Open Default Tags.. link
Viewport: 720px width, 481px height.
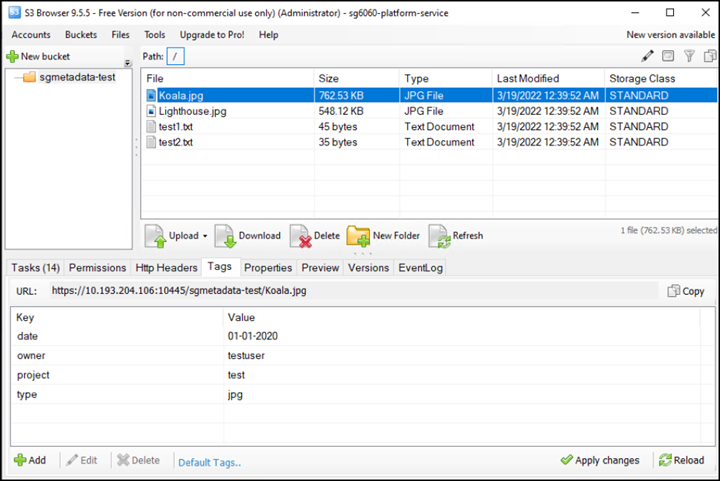tap(209, 463)
